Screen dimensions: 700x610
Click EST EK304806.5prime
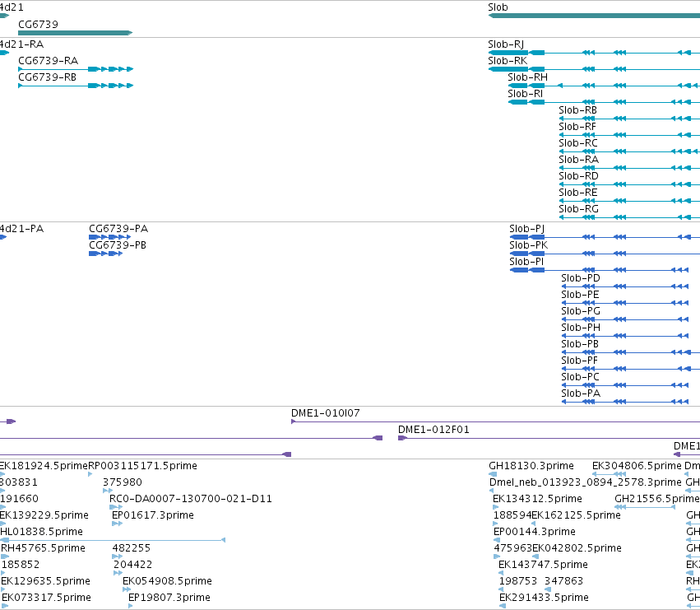pos(637,466)
